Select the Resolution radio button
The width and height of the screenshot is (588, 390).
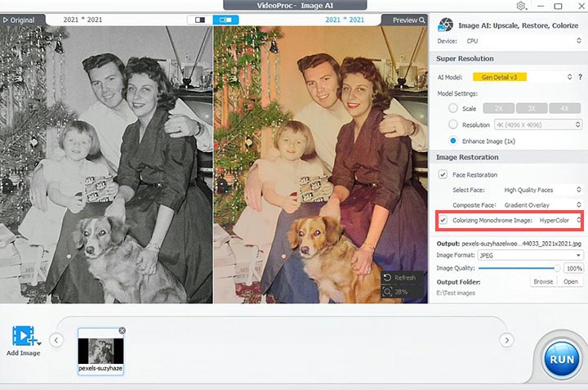point(453,124)
